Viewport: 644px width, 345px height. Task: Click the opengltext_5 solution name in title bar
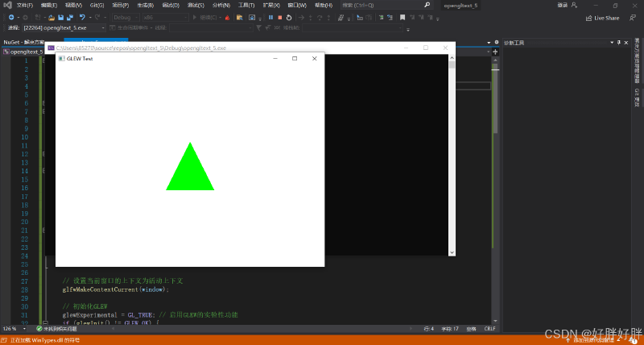(x=460, y=6)
